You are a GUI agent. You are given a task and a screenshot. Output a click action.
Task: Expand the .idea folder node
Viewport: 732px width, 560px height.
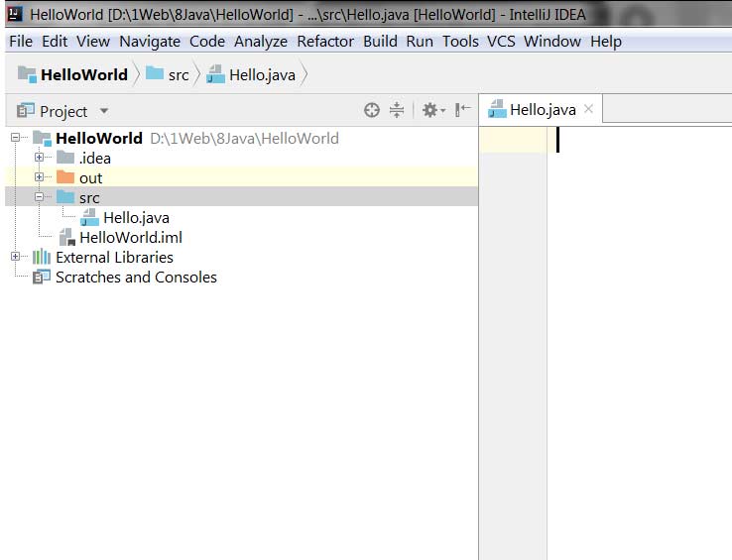[x=40, y=158]
